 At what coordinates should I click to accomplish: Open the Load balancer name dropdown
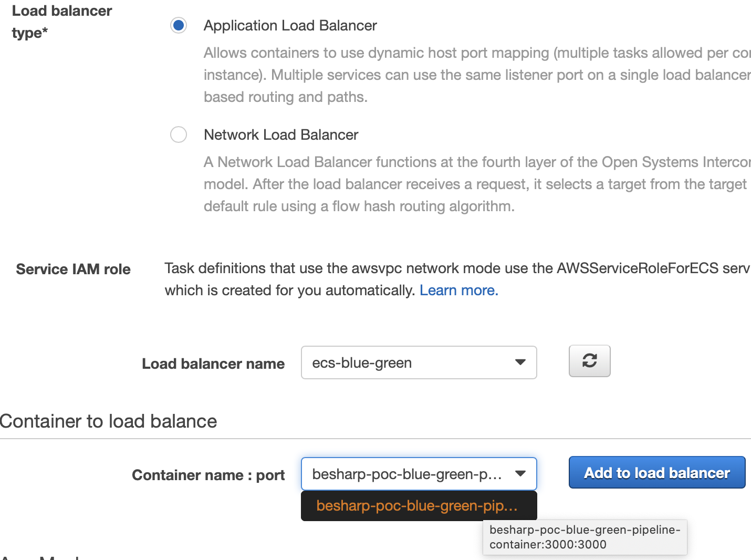(418, 362)
